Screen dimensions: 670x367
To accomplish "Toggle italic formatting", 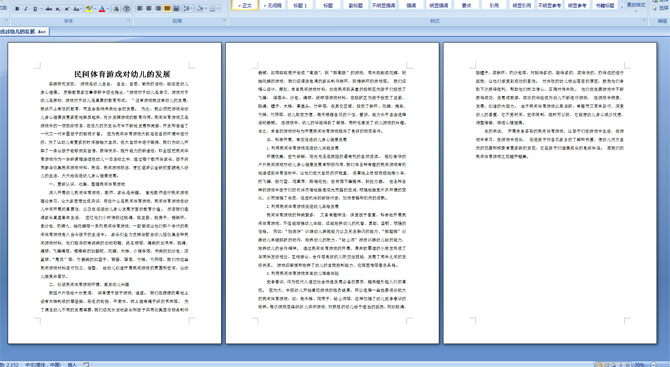I will click(x=26, y=9).
